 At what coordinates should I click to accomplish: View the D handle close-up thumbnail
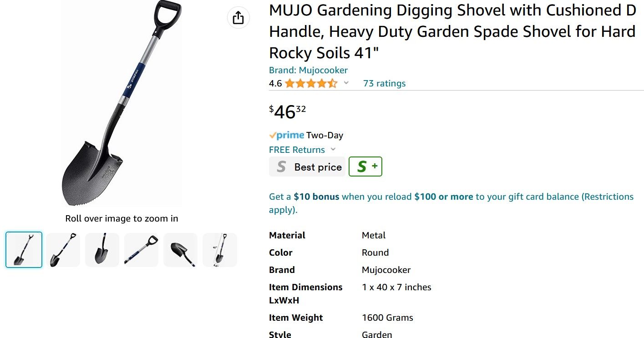click(141, 250)
